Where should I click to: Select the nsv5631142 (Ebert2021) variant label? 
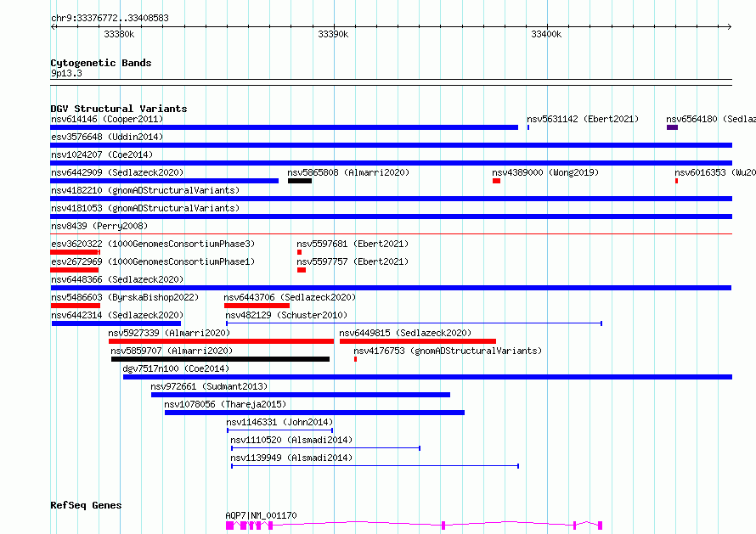(583, 119)
